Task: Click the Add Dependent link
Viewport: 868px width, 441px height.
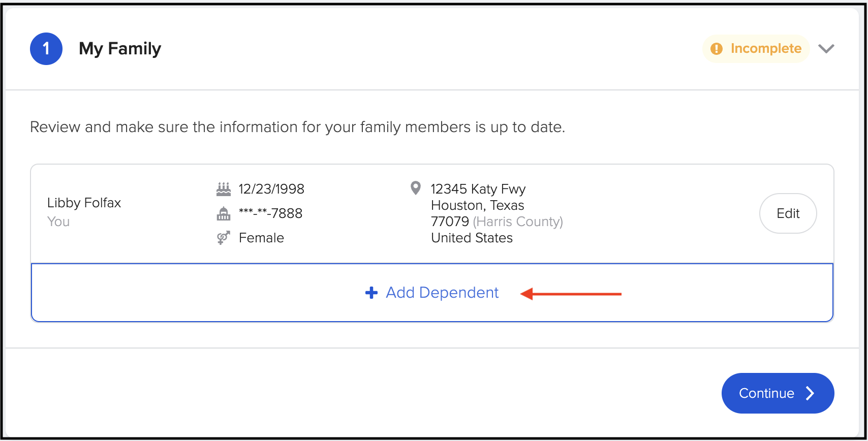Action: coord(441,293)
